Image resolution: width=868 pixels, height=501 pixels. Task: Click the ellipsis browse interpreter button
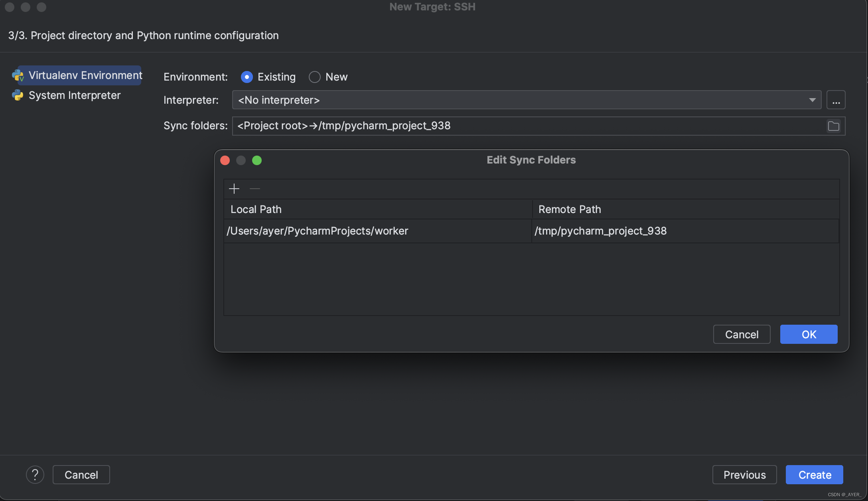(836, 100)
